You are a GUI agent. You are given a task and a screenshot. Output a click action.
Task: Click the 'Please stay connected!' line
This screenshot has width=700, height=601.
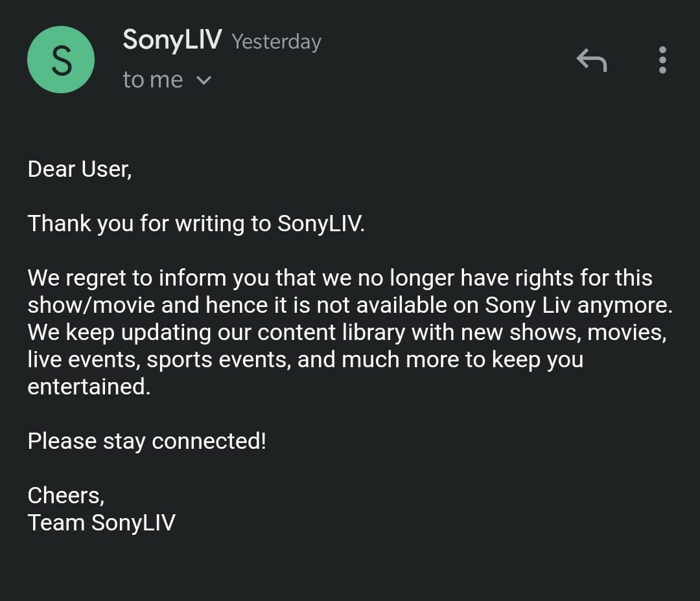pos(147,442)
